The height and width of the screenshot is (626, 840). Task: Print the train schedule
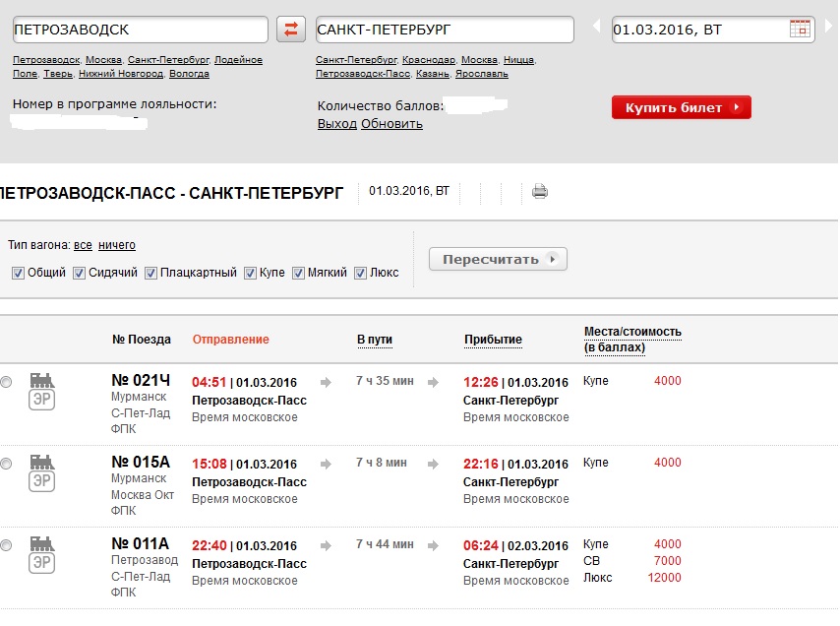point(539,192)
